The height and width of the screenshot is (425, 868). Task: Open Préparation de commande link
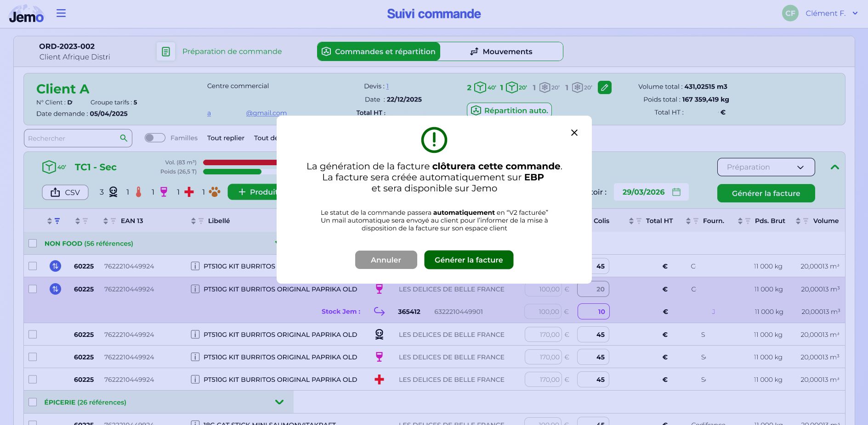pyautogui.click(x=232, y=51)
